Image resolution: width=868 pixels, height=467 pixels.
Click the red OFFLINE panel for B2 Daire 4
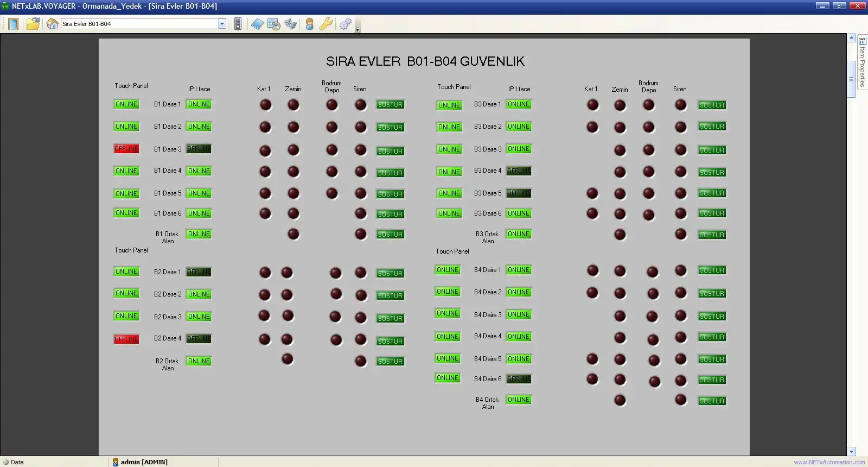point(126,339)
